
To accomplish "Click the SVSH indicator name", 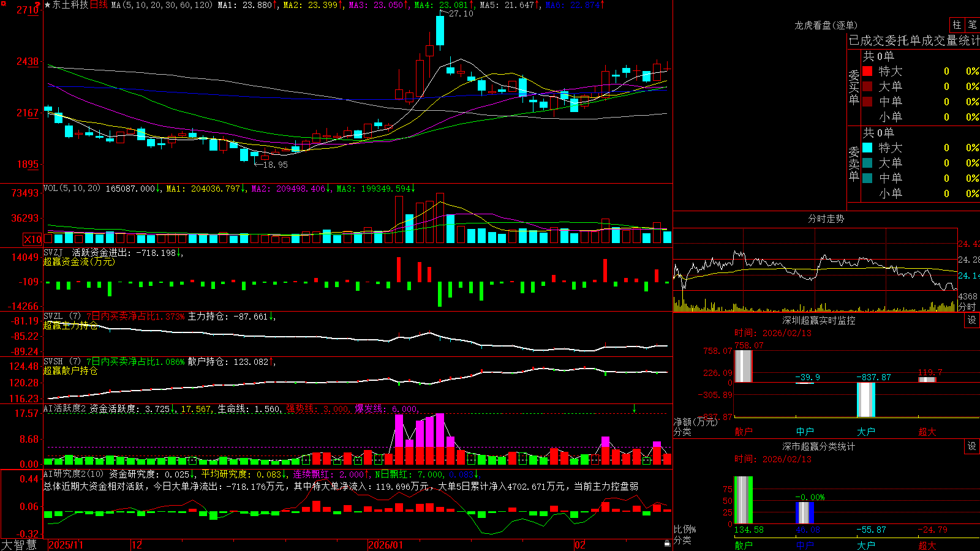I will pyautogui.click(x=53, y=362).
